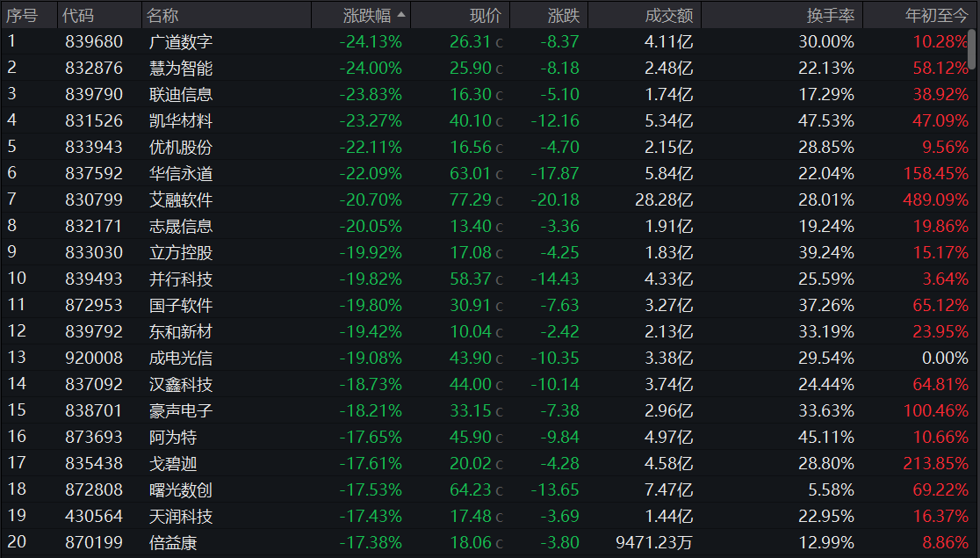
Task: Click the 64.23 current price cell
Action: [470, 489]
